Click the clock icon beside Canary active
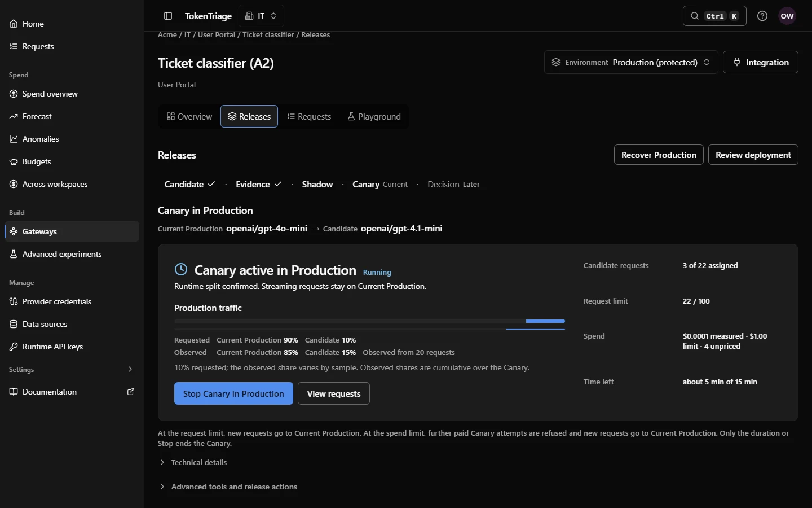Image resolution: width=812 pixels, height=508 pixels. 181,270
